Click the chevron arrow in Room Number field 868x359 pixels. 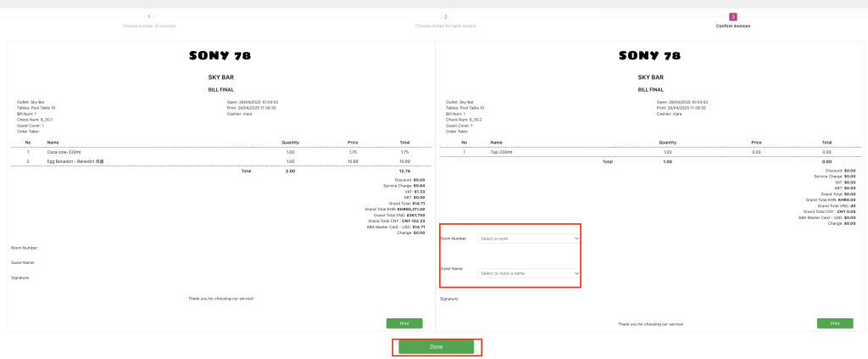click(x=576, y=239)
